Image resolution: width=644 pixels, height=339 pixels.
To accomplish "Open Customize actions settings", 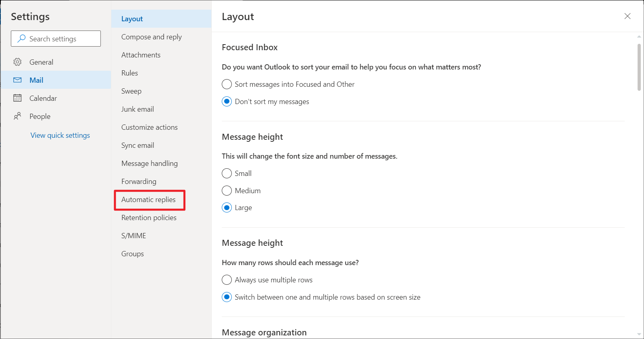I will pos(161,127).
